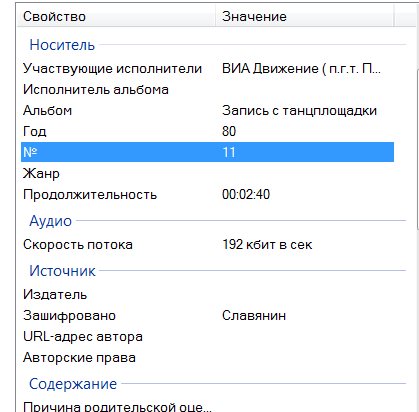Edit the Зашифровано value Славянин
This screenshot has height=412, width=419.
coord(254,315)
